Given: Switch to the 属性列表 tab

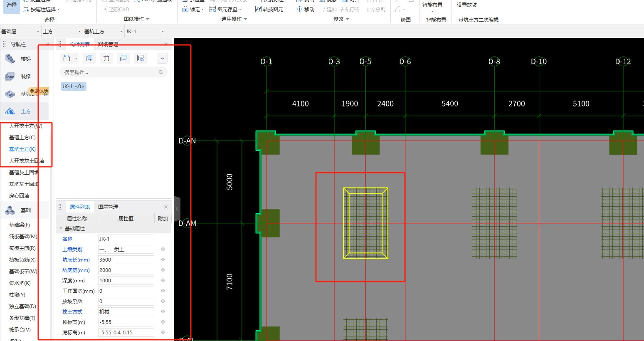Looking at the screenshot, I should coord(80,207).
